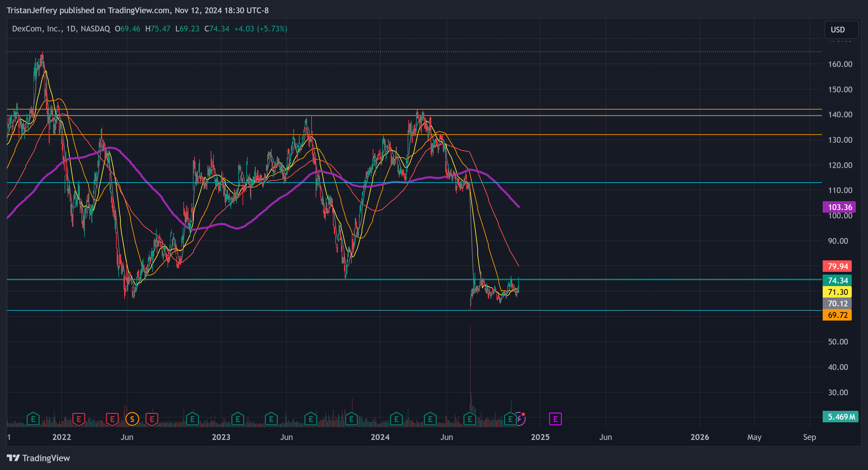
Task: Click the green 74.34 last price label
Action: [x=837, y=280]
